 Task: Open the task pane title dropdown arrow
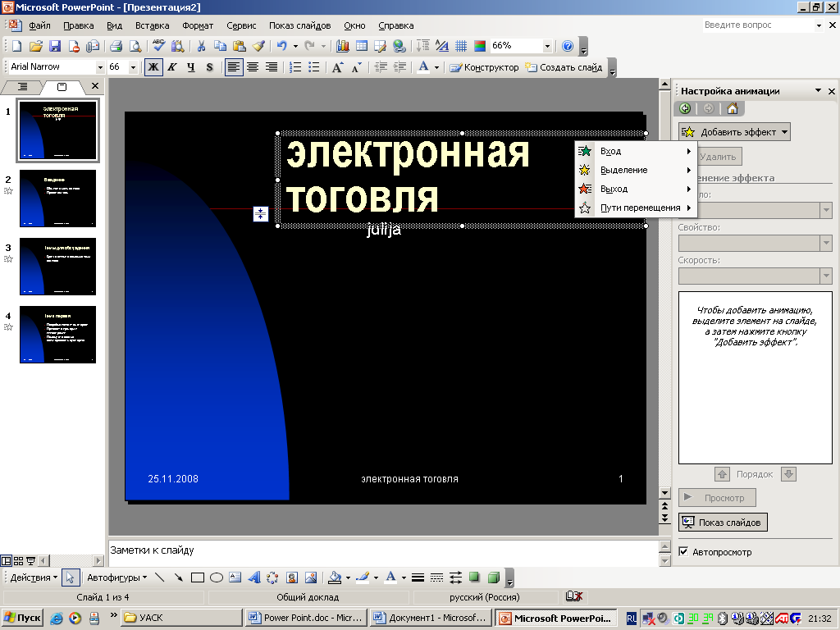tap(818, 90)
